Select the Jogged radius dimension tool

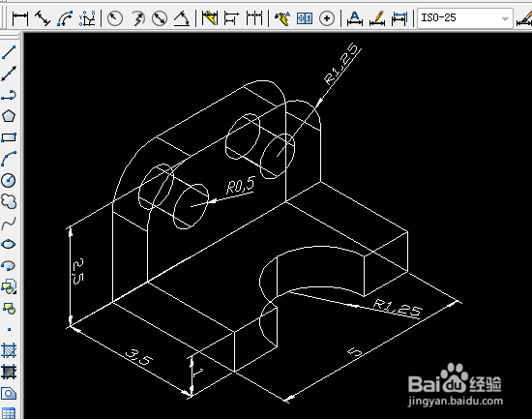[137, 18]
